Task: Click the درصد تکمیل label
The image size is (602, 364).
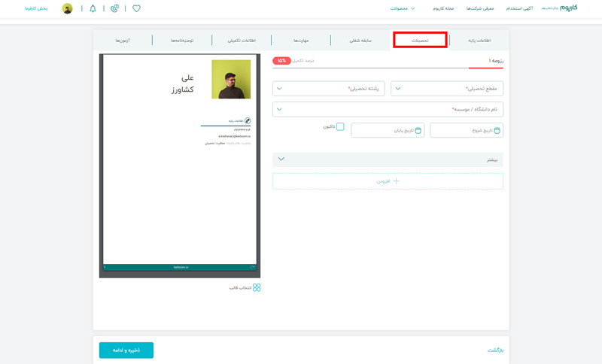Action: tap(303, 61)
